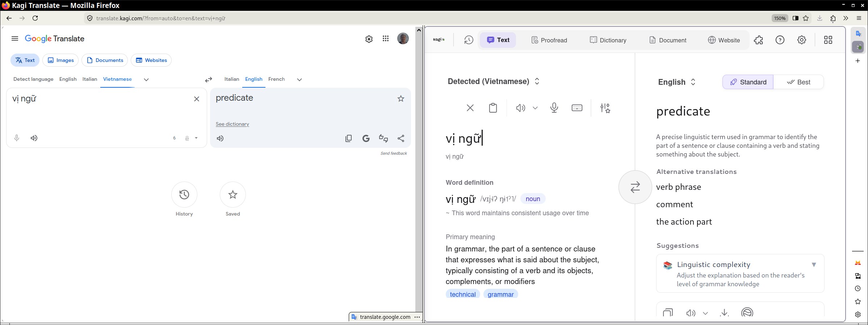Viewport: 868px width, 325px height.
Task: Share the Google translation result
Action: 401,138
